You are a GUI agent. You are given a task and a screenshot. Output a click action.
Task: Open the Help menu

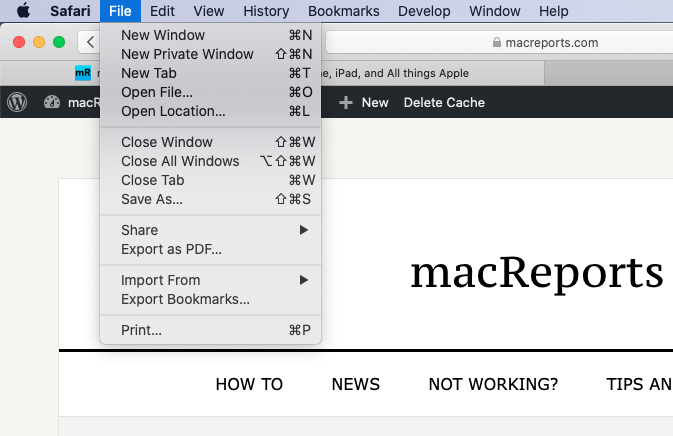pos(554,11)
